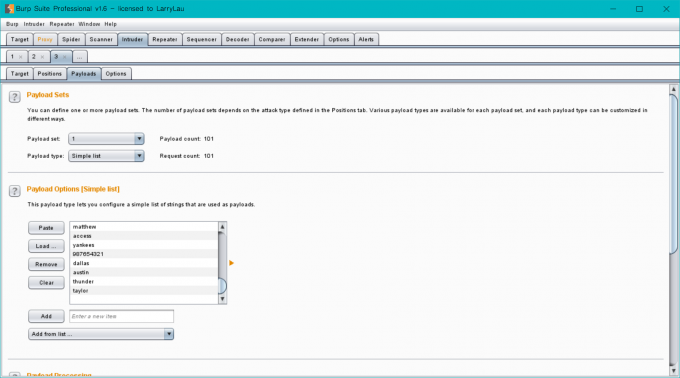This screenshot has height=378, width=680.
Task: Select payload item matthew
Action: pyautogui.click(x=144, y=227)
